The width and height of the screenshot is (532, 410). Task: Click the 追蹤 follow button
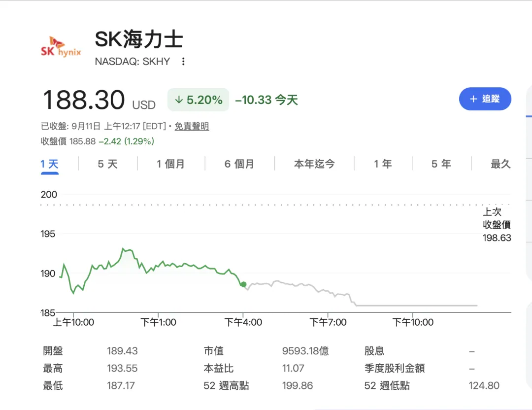click(x=485, y=99)
